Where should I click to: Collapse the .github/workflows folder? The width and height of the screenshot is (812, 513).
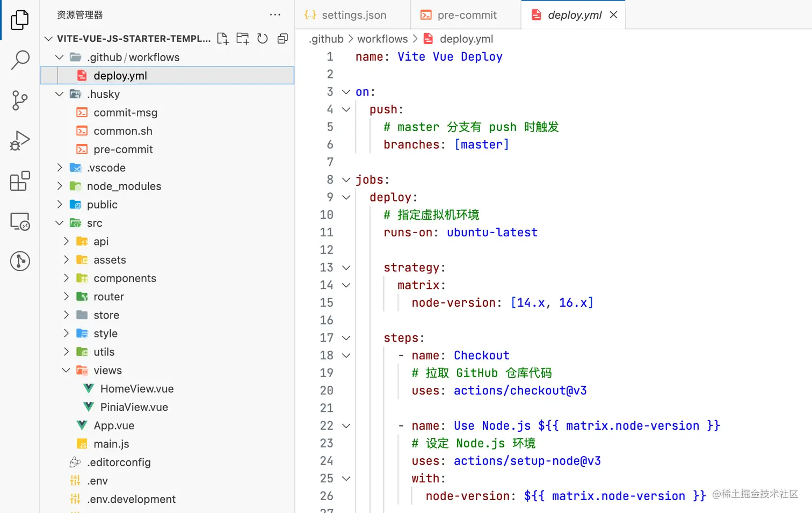[60, 57]
